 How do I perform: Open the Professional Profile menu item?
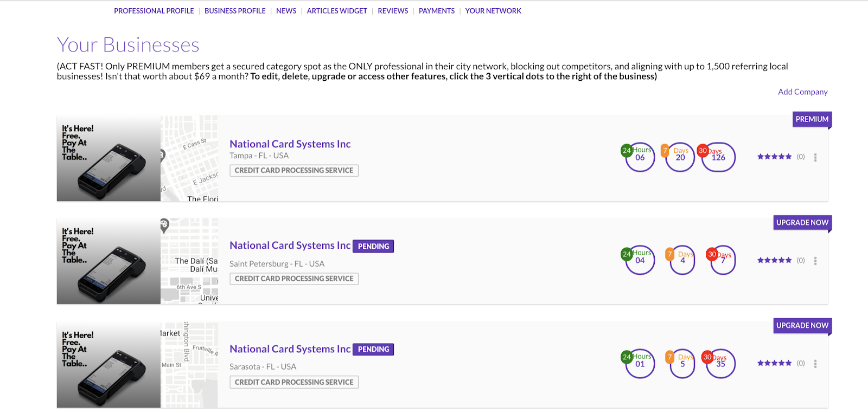[154, 11]
